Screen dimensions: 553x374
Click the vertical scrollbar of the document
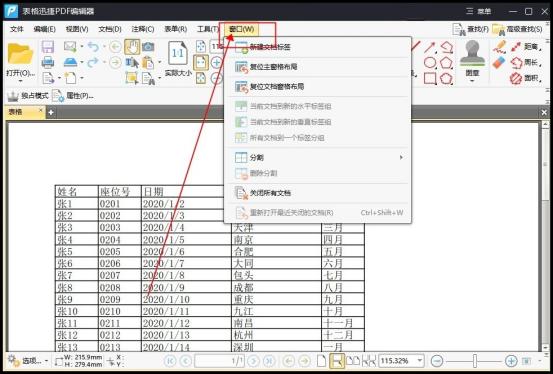click(545, 236)
